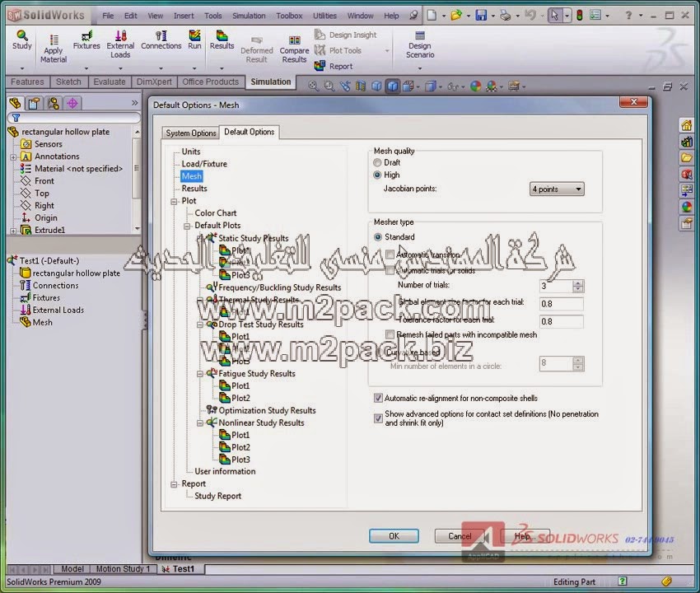Click the New document icon
The height and width of the screenshot is (593, 700).
tap(432, 16)
